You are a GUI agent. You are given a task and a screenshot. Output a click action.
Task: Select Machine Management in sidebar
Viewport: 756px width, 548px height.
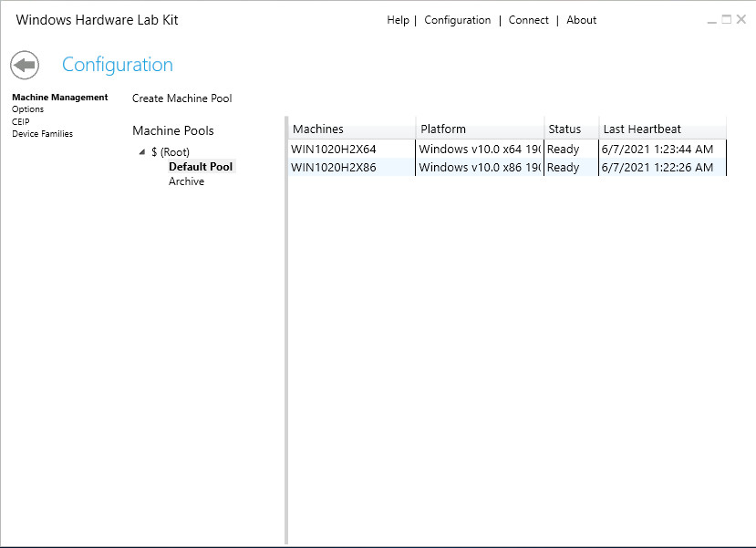coord(60,97)
